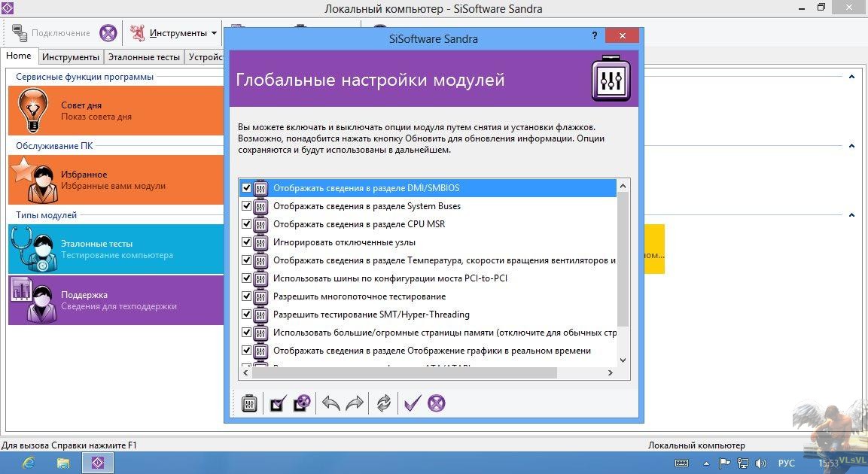
Task: Click the Совет дня lightbulb icon
Action: click(32, 111)
